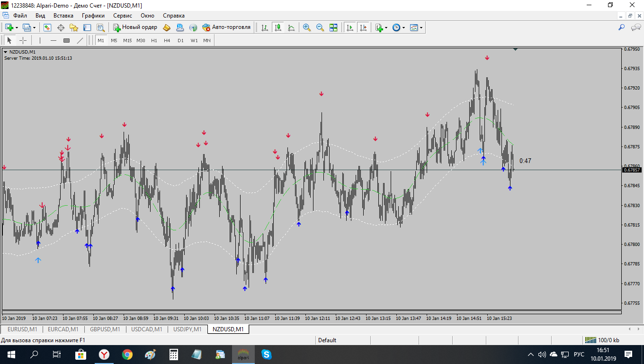Toggle Авто-торговля auto trading

226,27
